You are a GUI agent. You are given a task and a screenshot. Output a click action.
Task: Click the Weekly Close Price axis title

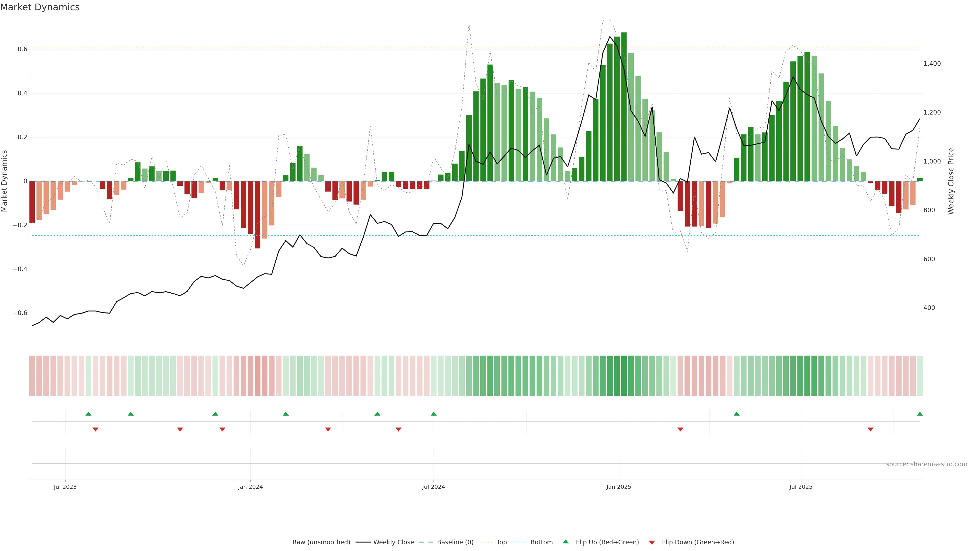(951, 181)
